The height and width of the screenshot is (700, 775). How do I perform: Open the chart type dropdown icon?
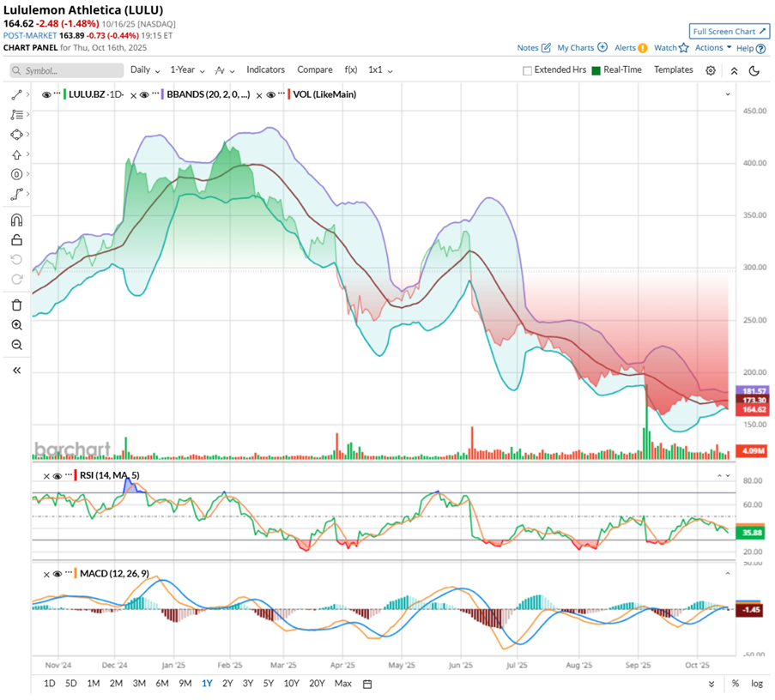(224, 70)
